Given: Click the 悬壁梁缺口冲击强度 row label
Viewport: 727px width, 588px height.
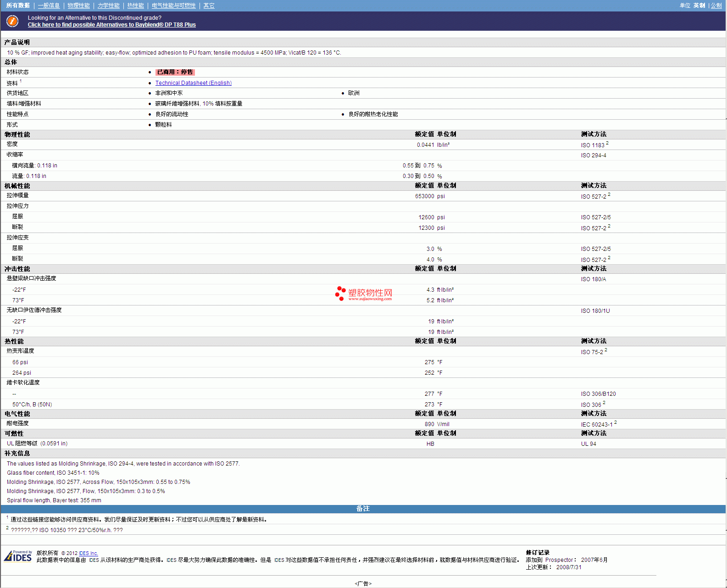Looking at the screenshot, I should 31,278.
